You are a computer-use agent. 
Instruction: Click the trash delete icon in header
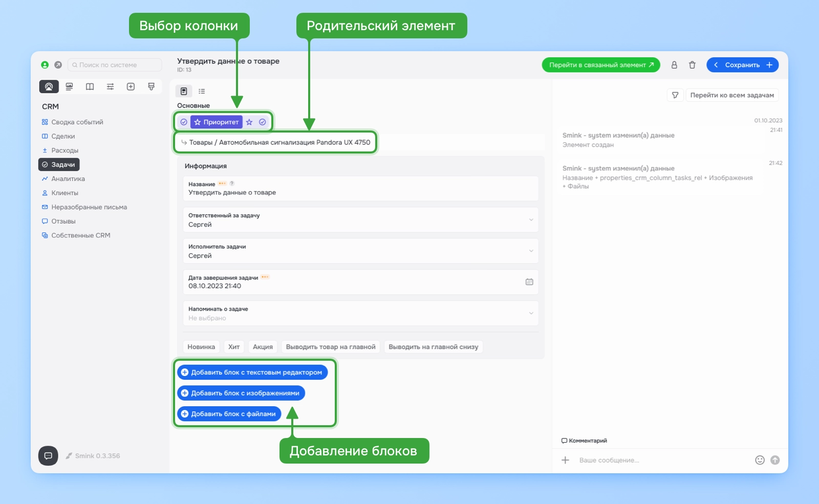coord(692,65)
